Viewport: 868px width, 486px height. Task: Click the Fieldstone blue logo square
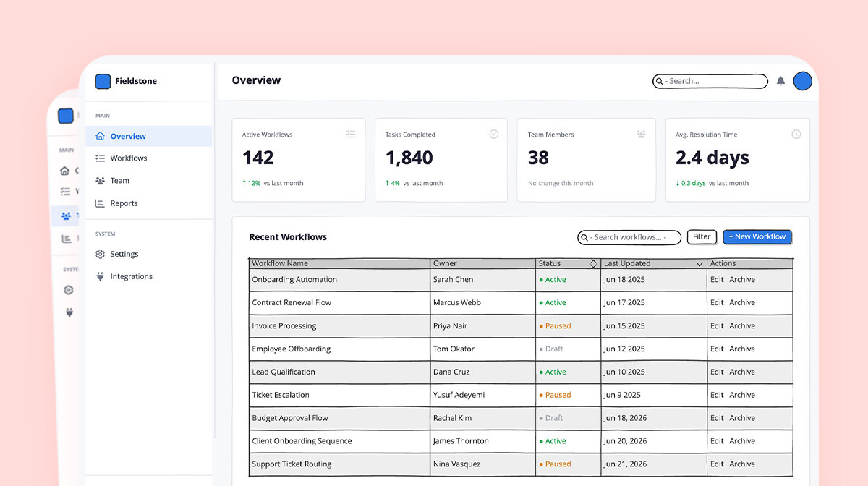103,82
